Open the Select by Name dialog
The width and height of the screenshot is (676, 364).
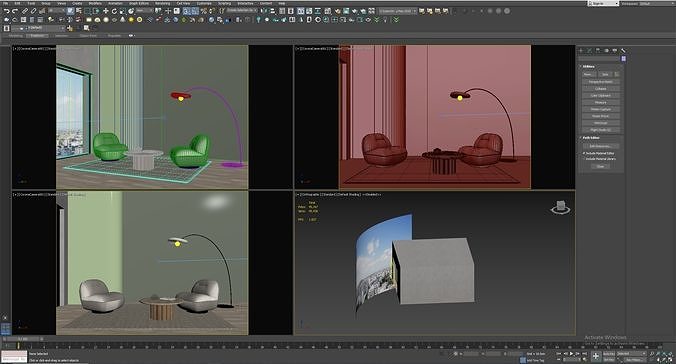click(78, 11)
